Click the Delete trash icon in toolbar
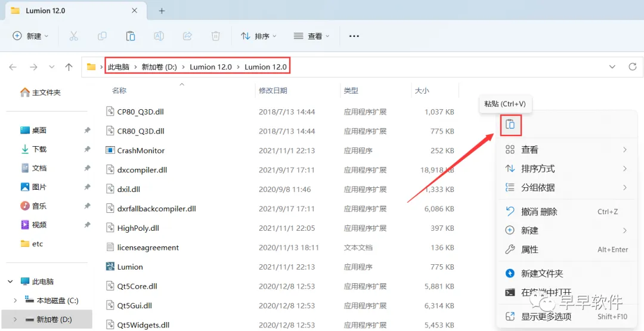 pos(216,36)
